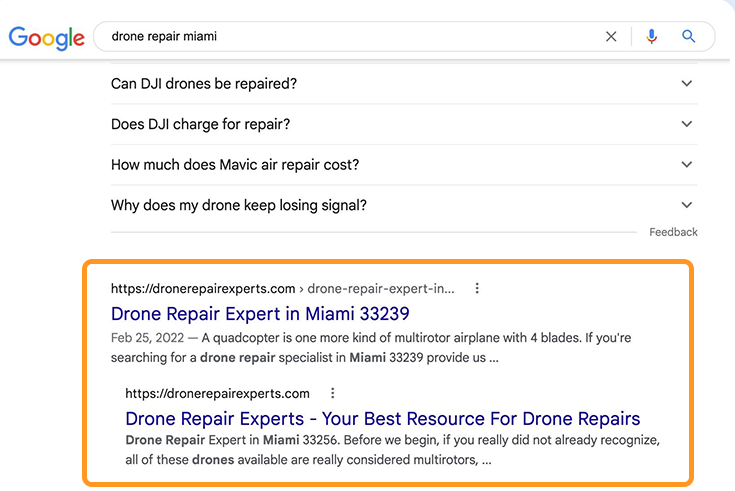The width and height of the screenshot is (735, 491).
Task: Click the second https://dronerepairexperts.com URL
Action: (x=218, y=393)
